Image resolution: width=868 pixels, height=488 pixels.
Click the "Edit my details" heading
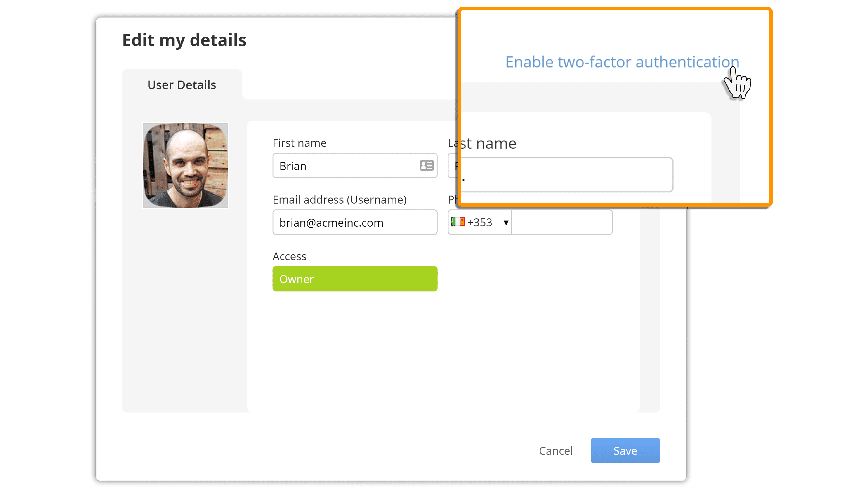pos(184,40)
